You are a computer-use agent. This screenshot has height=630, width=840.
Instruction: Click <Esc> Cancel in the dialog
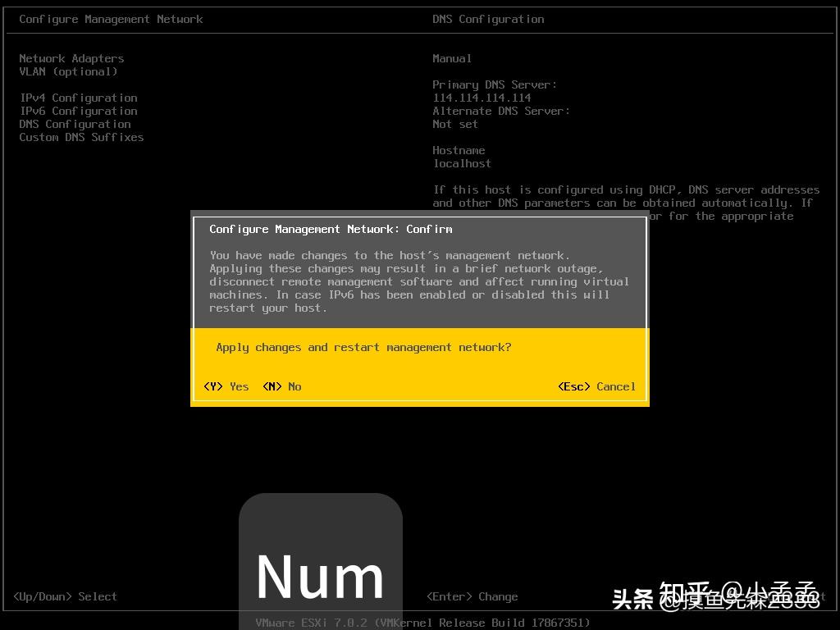click(596, 386)
